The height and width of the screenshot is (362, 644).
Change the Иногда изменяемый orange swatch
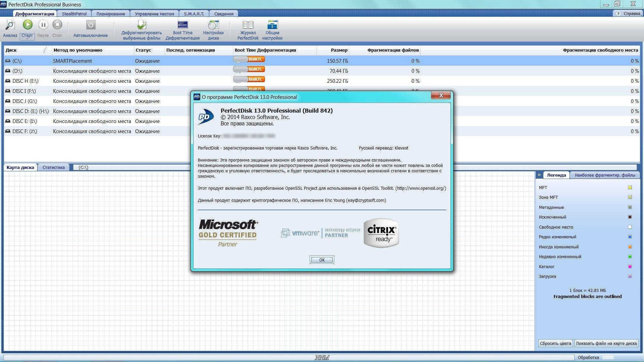[630, 247]
